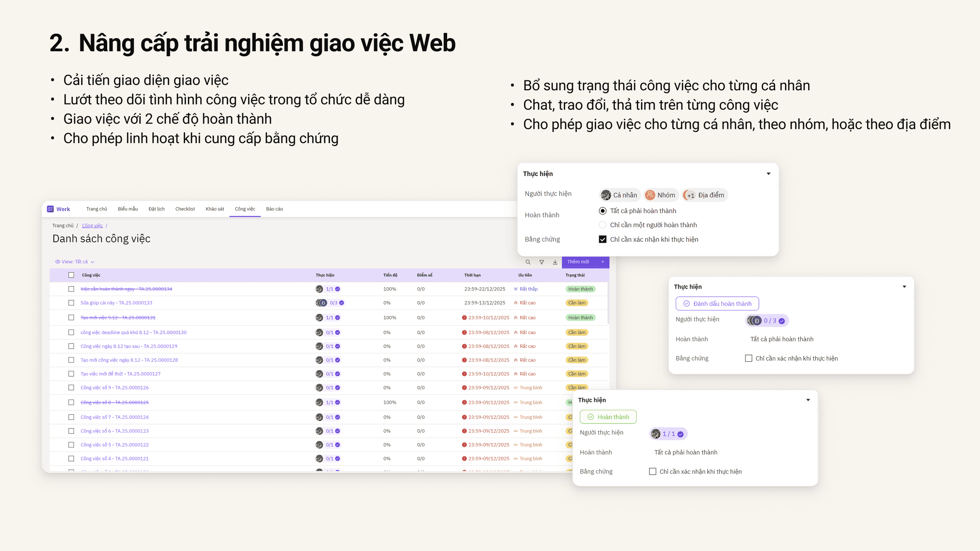The height and width of the screenshot is (551, 980).
Task: Open the filter funnel icon
Action: pyautogui.click(x=542, y=262)
